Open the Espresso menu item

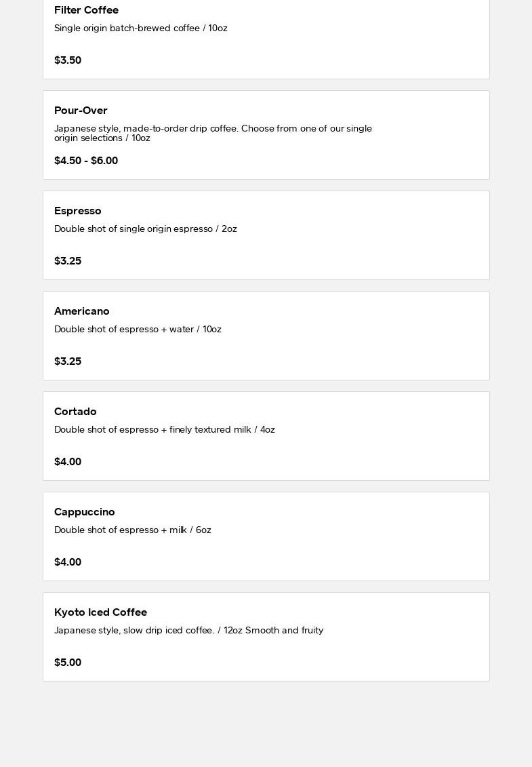pos(78,211)
